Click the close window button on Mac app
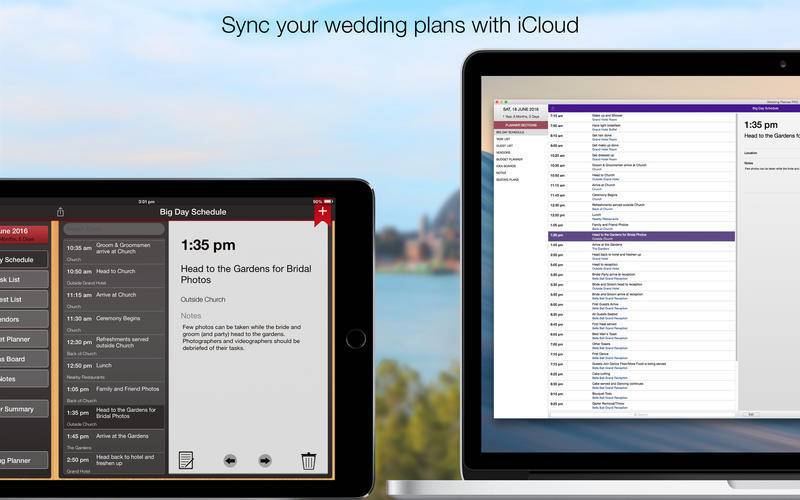Screen dimensions: 800x500 498,102
